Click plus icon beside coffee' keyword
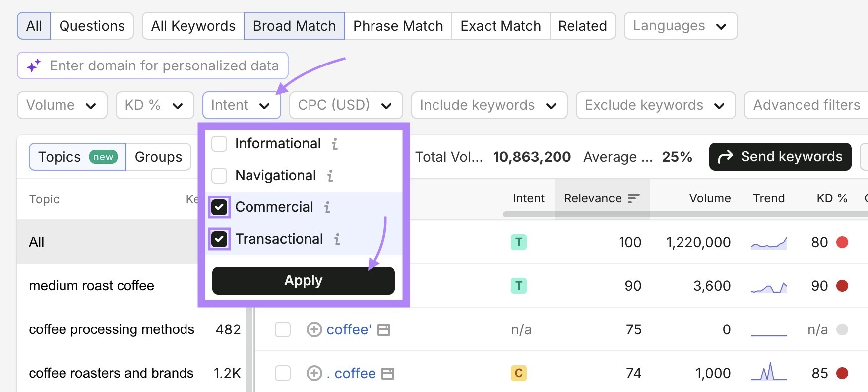Screen dimensions: 868x392 [x=314, y=329]
